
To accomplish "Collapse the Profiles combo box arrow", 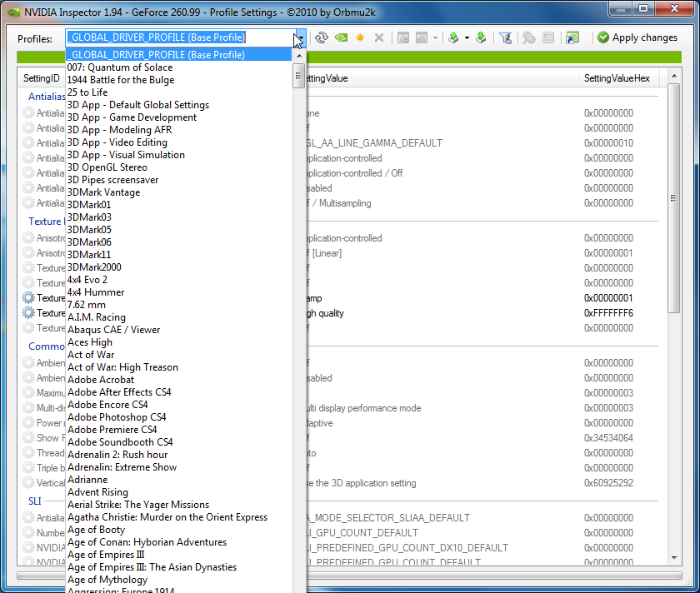I will click(299, 37).
